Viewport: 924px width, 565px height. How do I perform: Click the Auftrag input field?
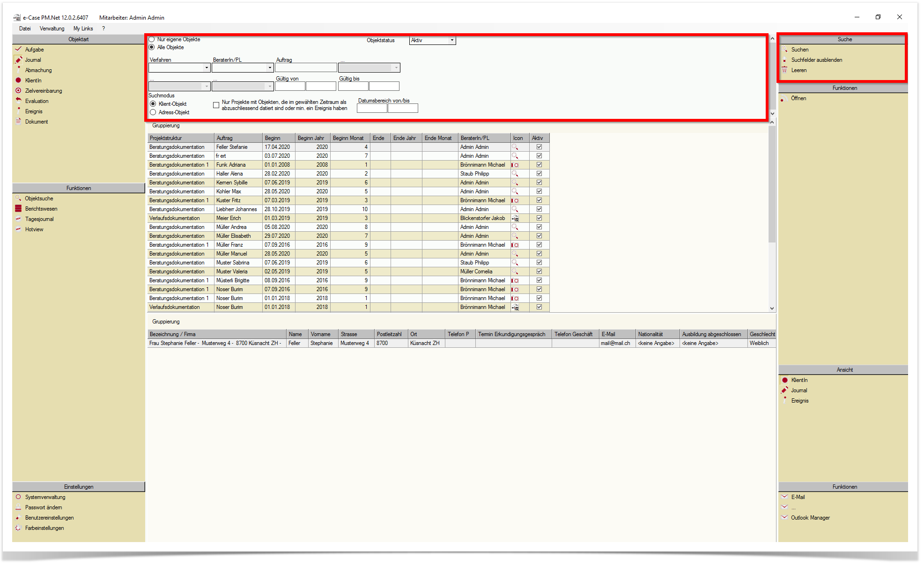tap(306, 68)
